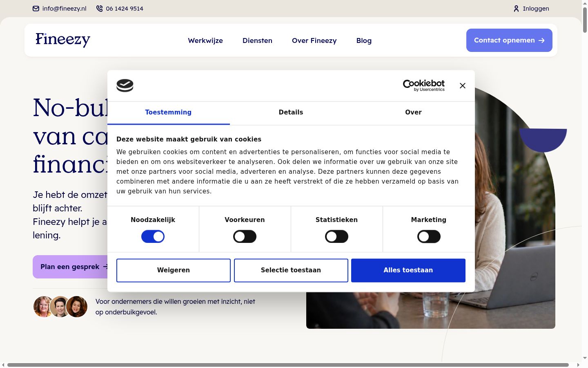
Task: Click the third round portrait avatar
Action: pos(77,307)
